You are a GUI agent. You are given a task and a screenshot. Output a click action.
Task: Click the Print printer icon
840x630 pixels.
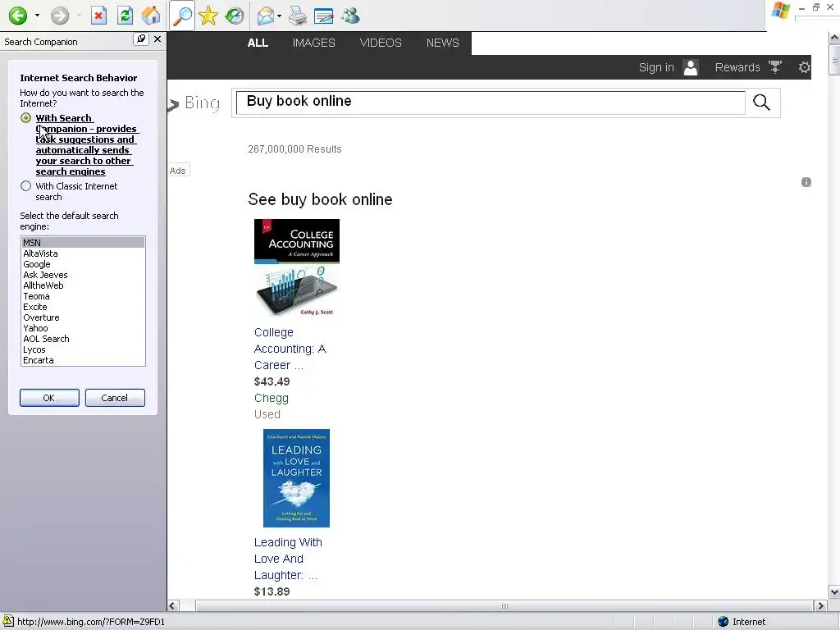point(297,16)
